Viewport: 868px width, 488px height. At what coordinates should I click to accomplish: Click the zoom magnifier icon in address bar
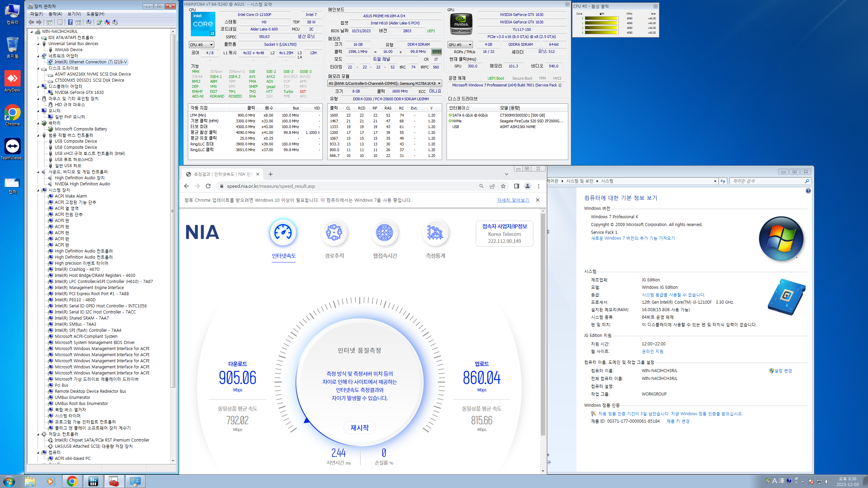tap(481, 186)
